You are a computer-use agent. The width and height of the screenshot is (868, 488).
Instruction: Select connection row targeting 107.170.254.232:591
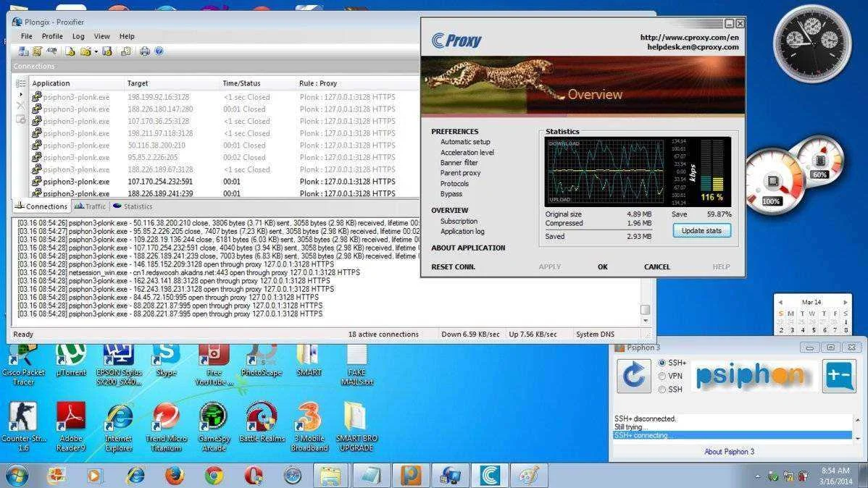pyautogui.click(x=224, y=182)
